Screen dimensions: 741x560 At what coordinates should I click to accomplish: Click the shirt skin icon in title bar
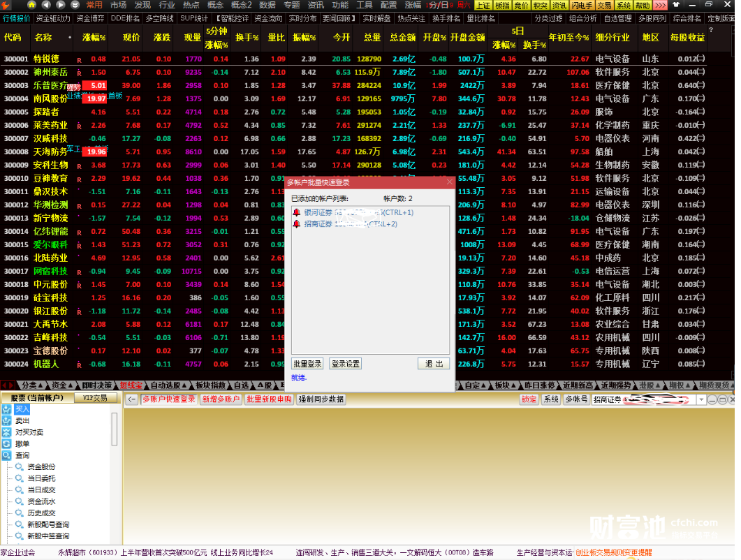(x=676, y=5)
